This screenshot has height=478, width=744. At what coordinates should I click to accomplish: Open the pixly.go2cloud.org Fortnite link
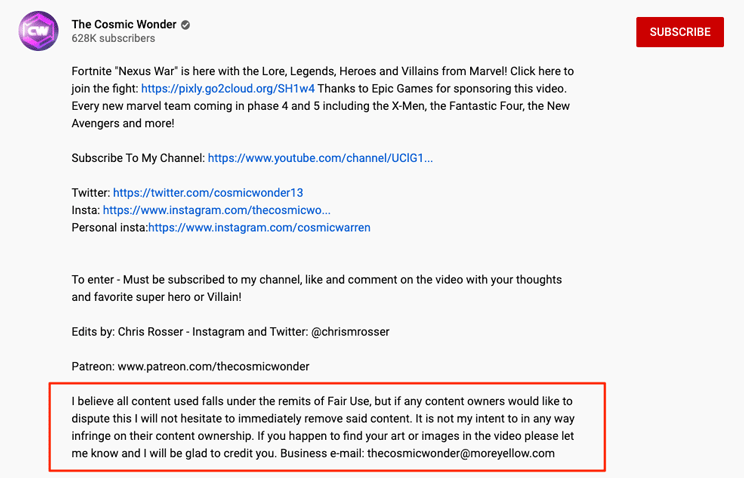pyautogui.click(x=228, y=89)
